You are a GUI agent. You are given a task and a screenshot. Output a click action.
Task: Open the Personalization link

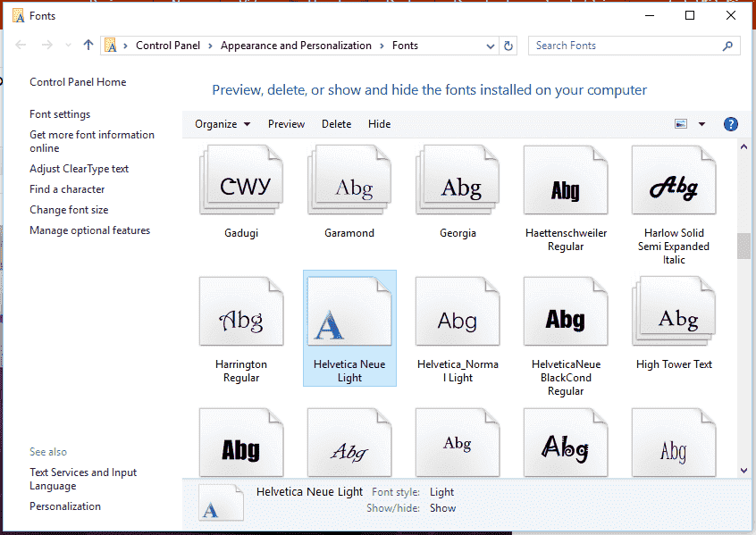tap(65, 506)
